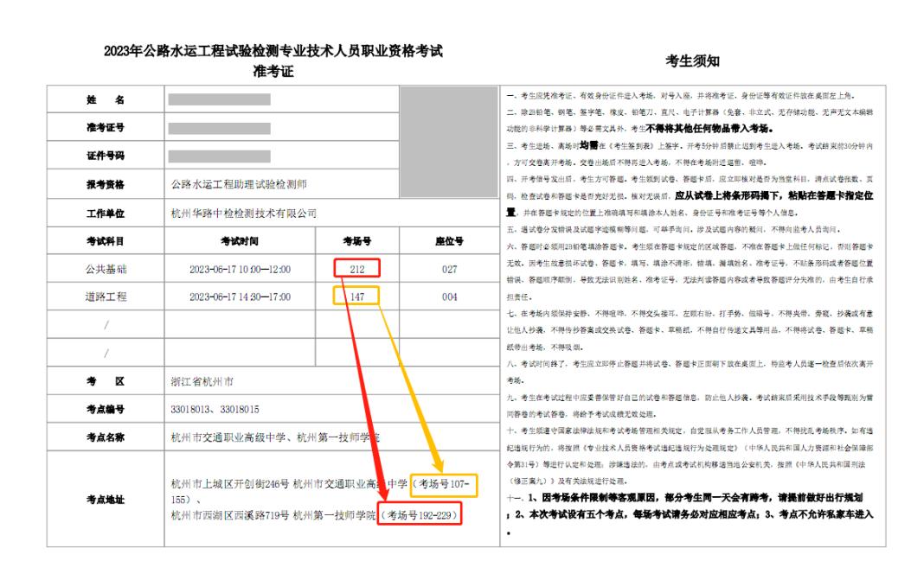The image size is (924, 574).
Task: Click seat number 004
Action: (449, 297)
